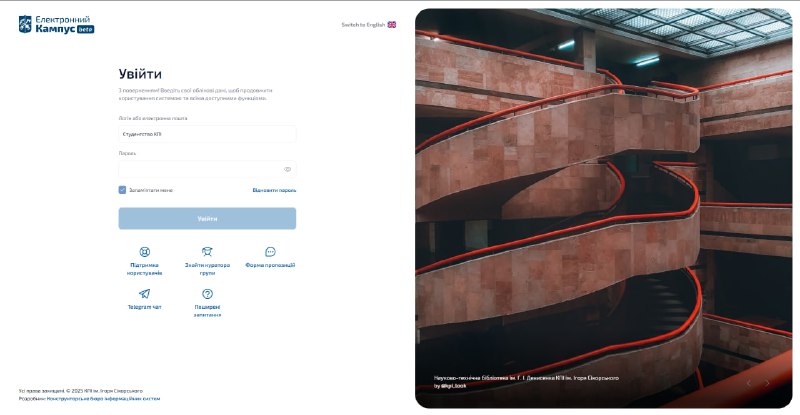Click the Відновити пароль link
The width and height of the screenshot is (800, 415).
pos(274,190)
